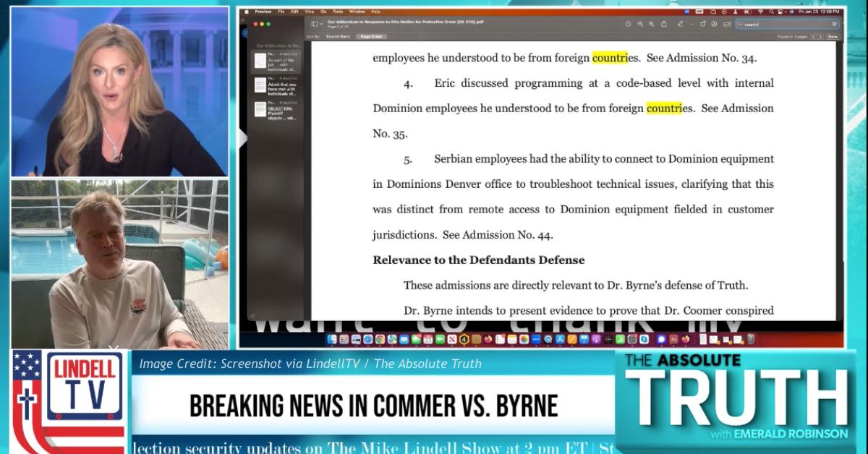Image resolution: width=868 pixels, height=454 pixels.
Task: Show the Markup toolbar
Action: [x=714, y=24]
